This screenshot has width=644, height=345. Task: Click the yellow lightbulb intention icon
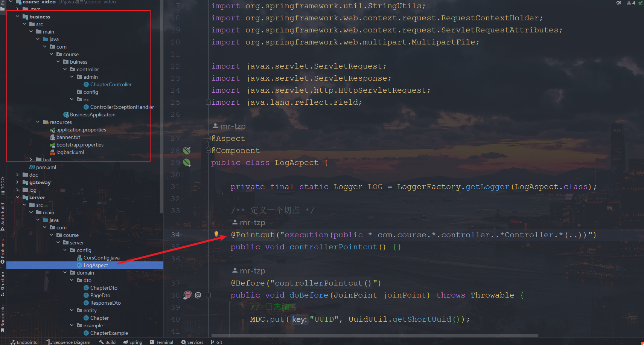[216, 234]
